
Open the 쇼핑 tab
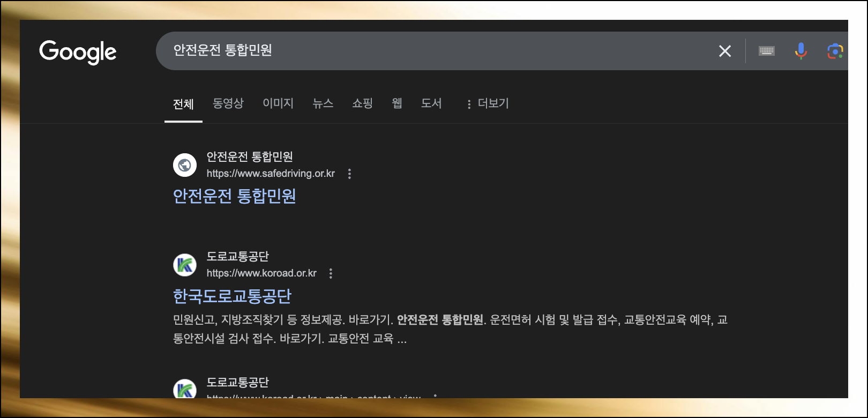coord(362,103)
